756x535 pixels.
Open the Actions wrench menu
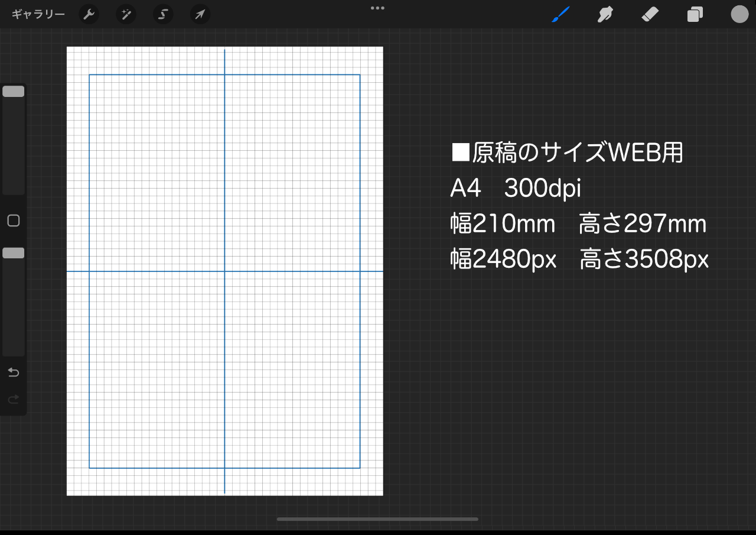tap(89, 14)
